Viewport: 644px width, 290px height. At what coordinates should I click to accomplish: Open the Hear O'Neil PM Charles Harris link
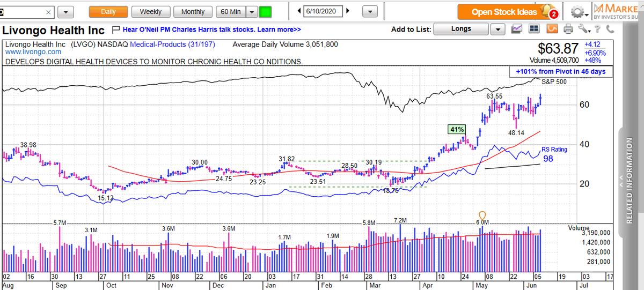pos(212,30)
